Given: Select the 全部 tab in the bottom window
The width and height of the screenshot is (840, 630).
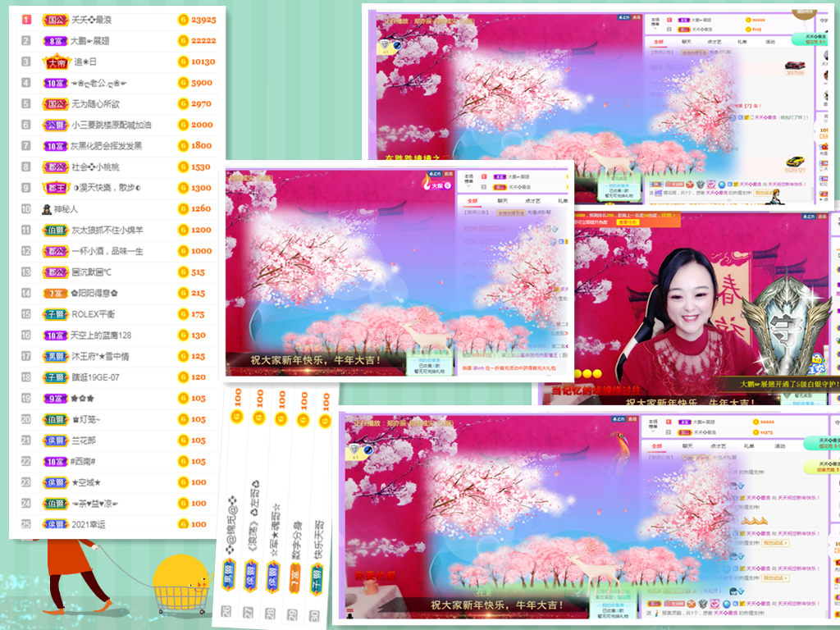Looking at the screenshot, I should 657,445.
